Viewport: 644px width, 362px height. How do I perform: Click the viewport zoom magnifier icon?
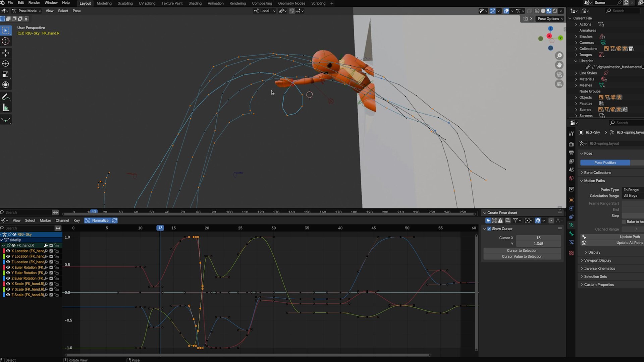(559, 56)
